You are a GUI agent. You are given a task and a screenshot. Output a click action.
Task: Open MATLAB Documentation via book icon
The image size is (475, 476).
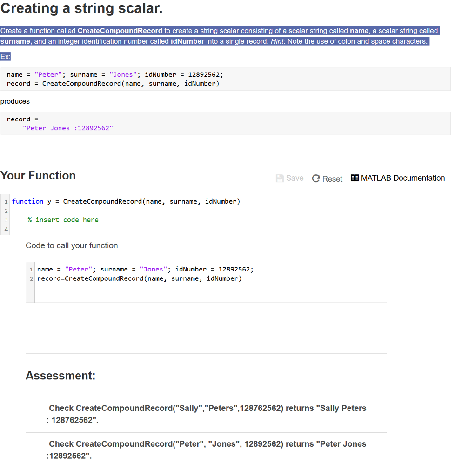point(354,178)
